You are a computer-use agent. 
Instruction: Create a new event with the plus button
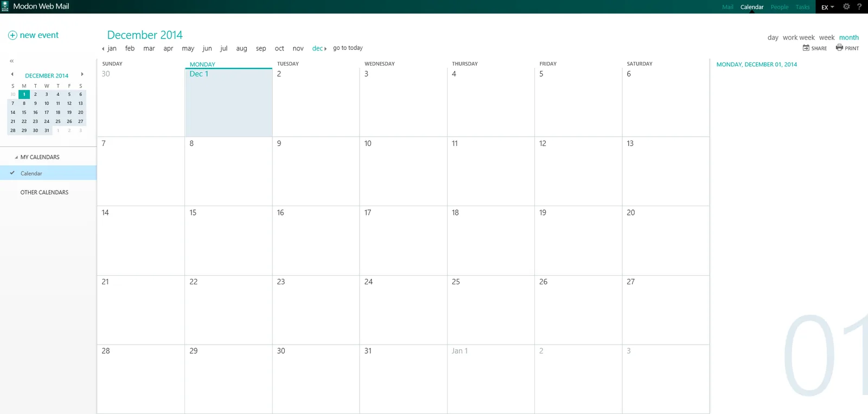coord(12,35)
